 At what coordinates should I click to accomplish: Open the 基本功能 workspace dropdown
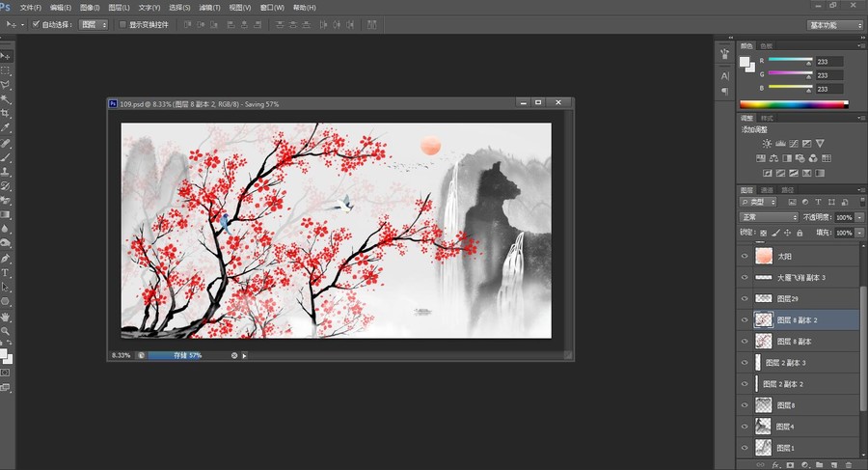[x=834, y=25]
